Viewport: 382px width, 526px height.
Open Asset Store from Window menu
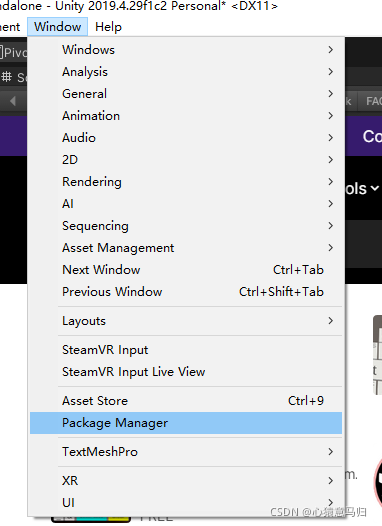pyautogui.click(x=186, y=401)
